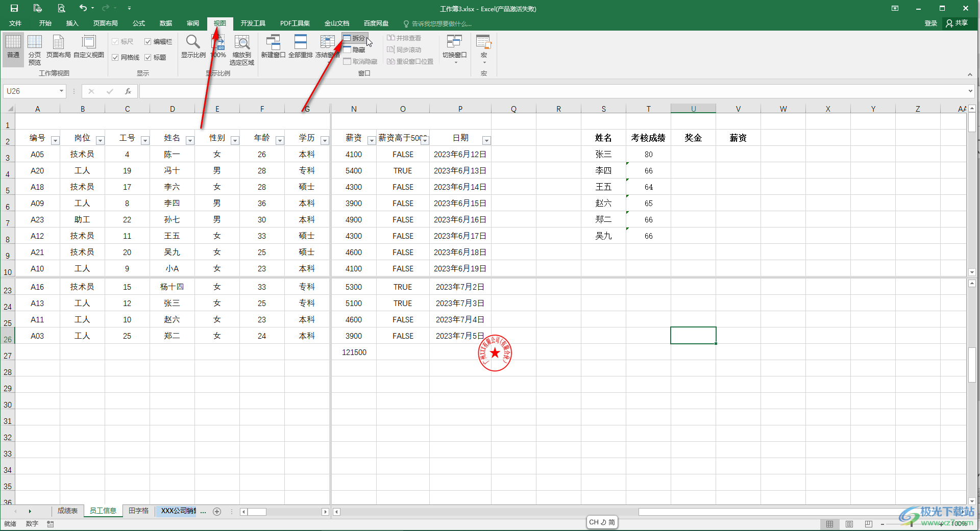The image size is (980, 531).
Task: Toggle the Headings (标题) checkbox
Action: tap(148, 58)
